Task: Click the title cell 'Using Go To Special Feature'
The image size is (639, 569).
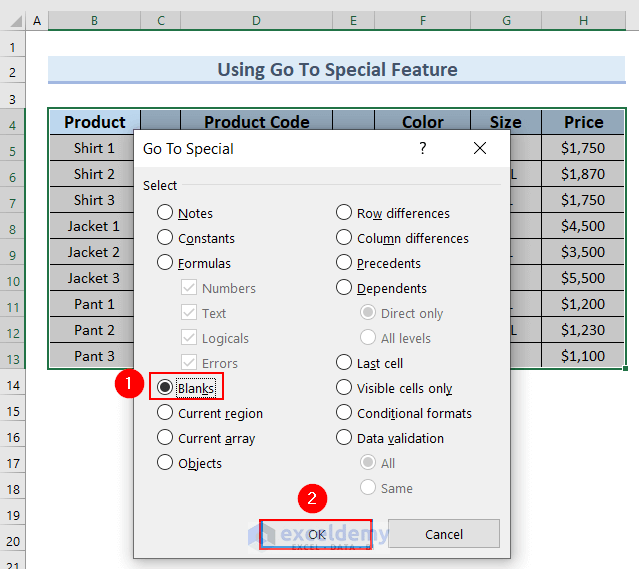Action: 337,69
